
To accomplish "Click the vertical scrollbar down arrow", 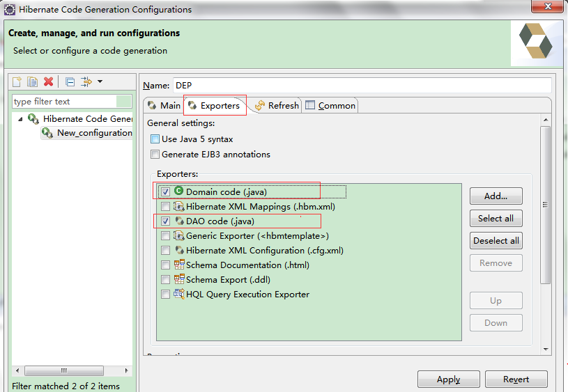I will click(546, 350).
